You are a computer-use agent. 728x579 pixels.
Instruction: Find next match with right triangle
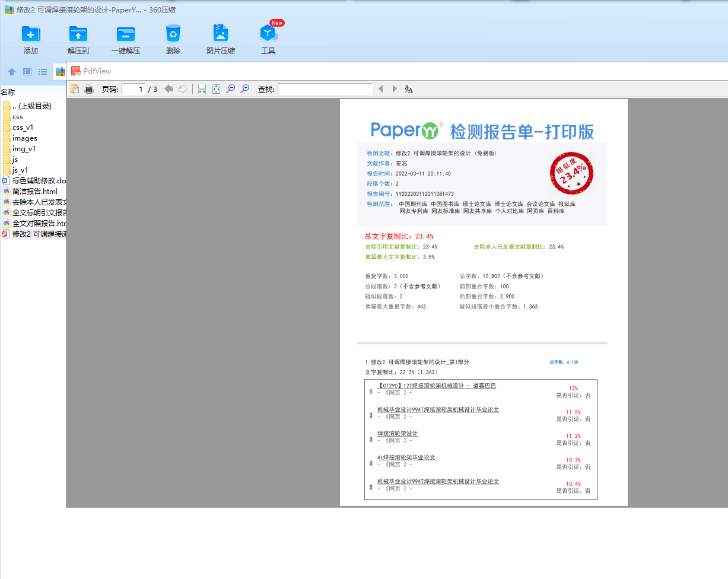(x=395, y=89)
